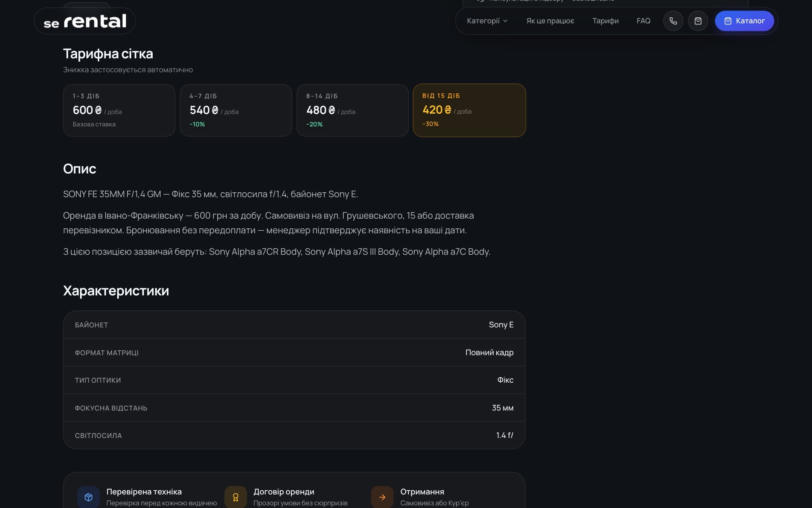Click the SONY FE 35MM description line
Viewport: 812px width, 508px height.
coord(211,194)
